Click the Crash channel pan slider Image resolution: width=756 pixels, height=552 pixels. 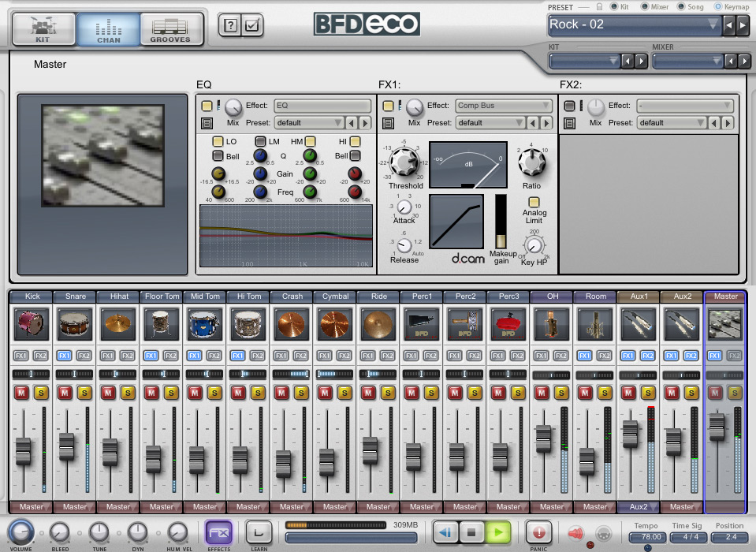pos(291,374)
